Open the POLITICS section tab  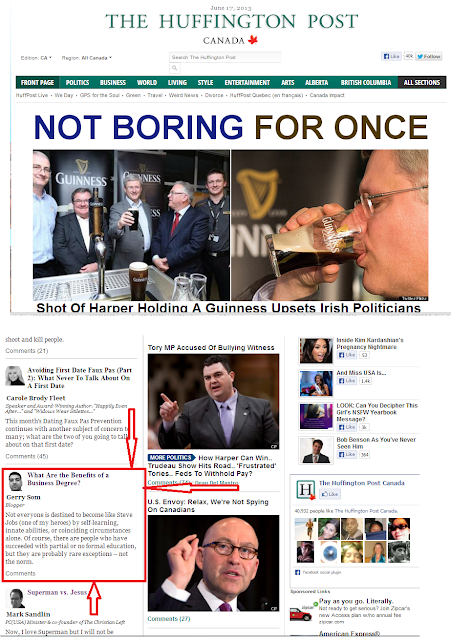coord(77,82)
